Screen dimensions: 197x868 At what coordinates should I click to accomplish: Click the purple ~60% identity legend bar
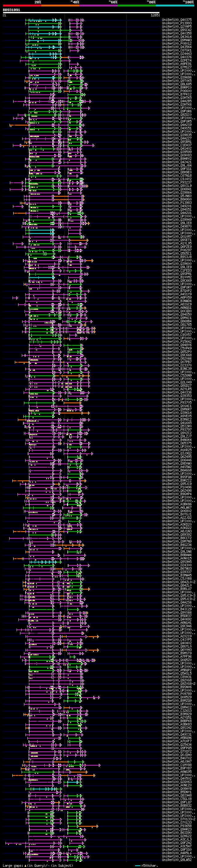pyautogui.click(x=99, y=6)
